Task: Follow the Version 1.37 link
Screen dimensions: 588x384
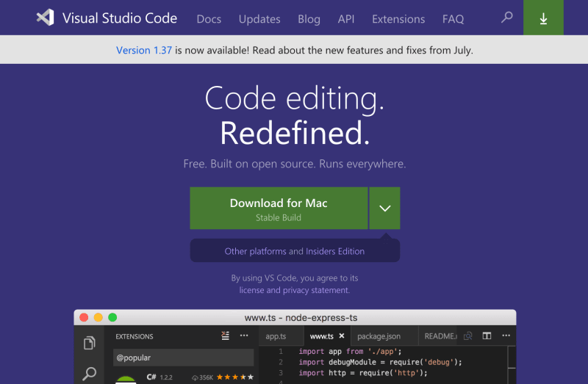Action: 144,50
